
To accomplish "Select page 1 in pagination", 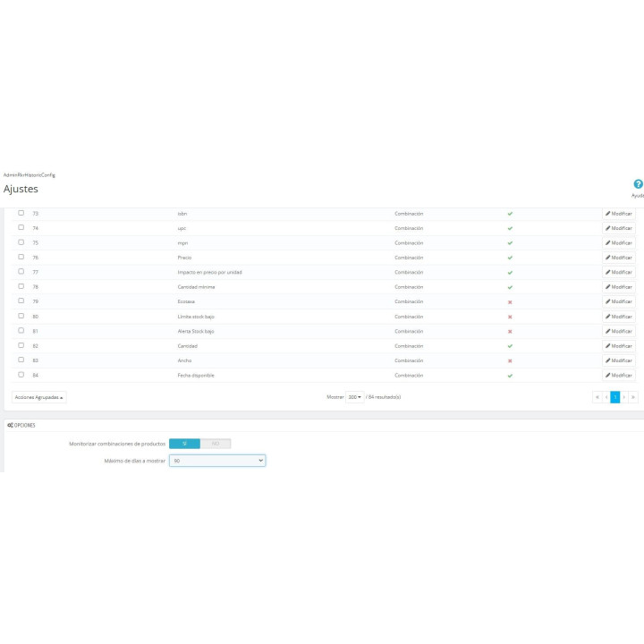I will coord(614,397).
